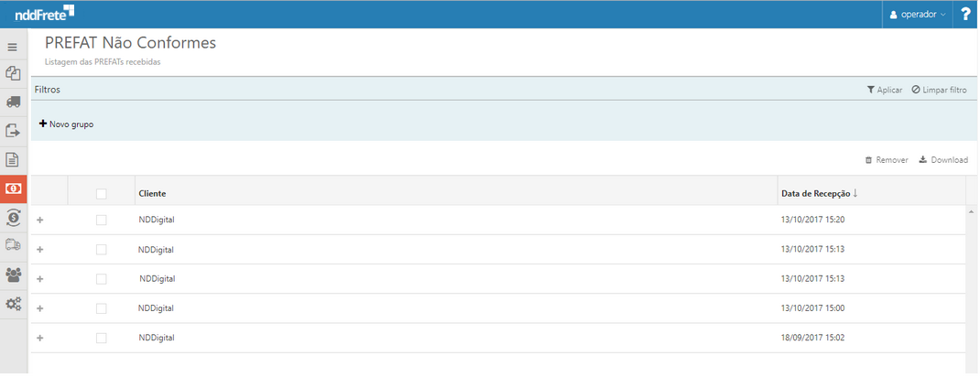Screen dimensions: 980x377
Task: Add a filter with Novo grupo
Action: point(66,124)
